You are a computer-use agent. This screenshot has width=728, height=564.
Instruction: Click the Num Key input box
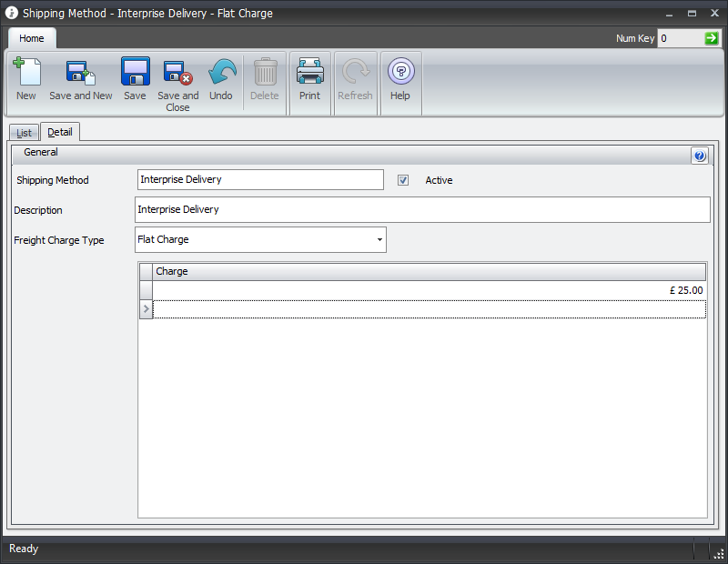pos(680,38)
